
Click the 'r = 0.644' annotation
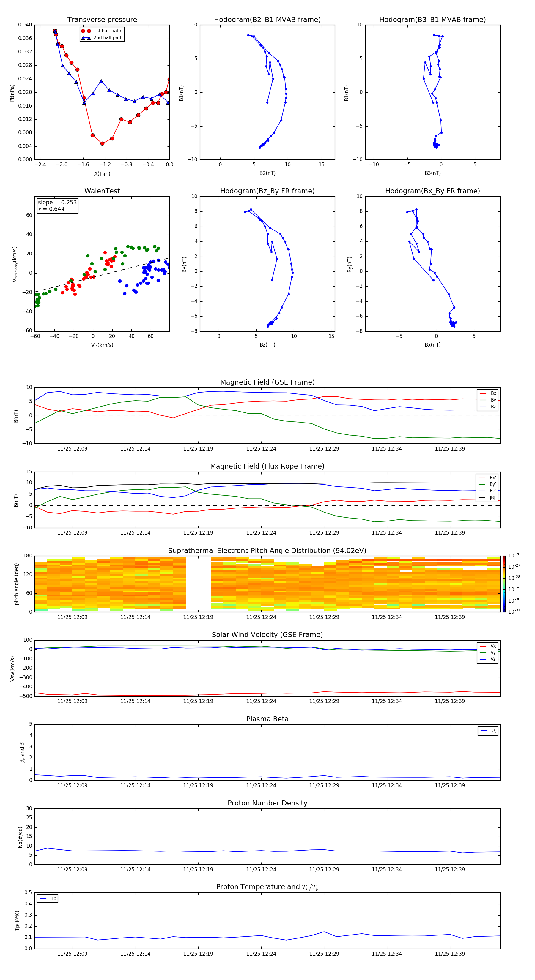tap(51, 209)
